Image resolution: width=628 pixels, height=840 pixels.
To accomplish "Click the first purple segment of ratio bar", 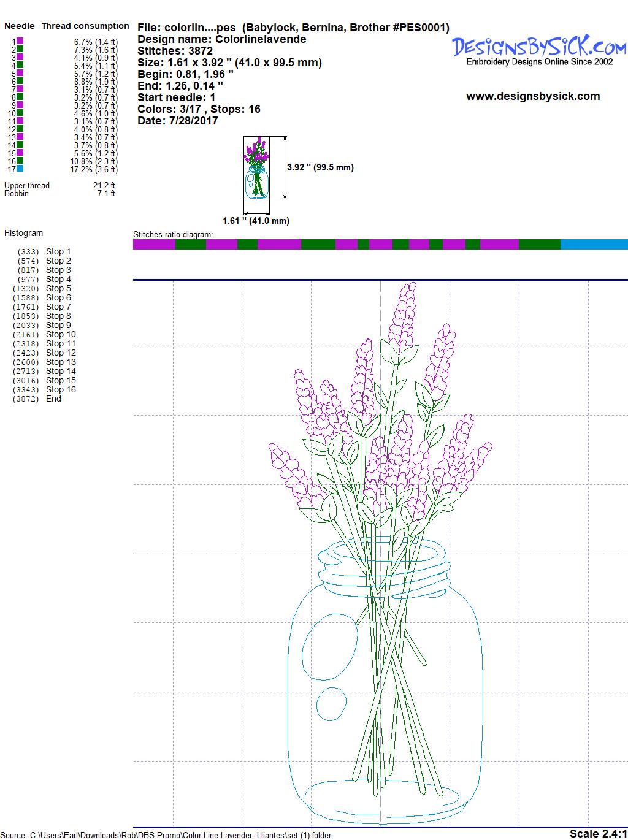I will [154, 245].
